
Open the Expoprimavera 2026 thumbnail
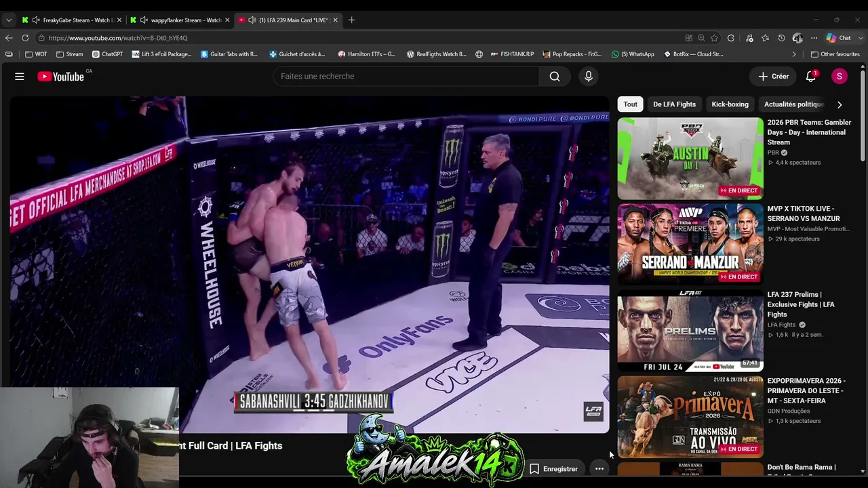coord(690,417)
